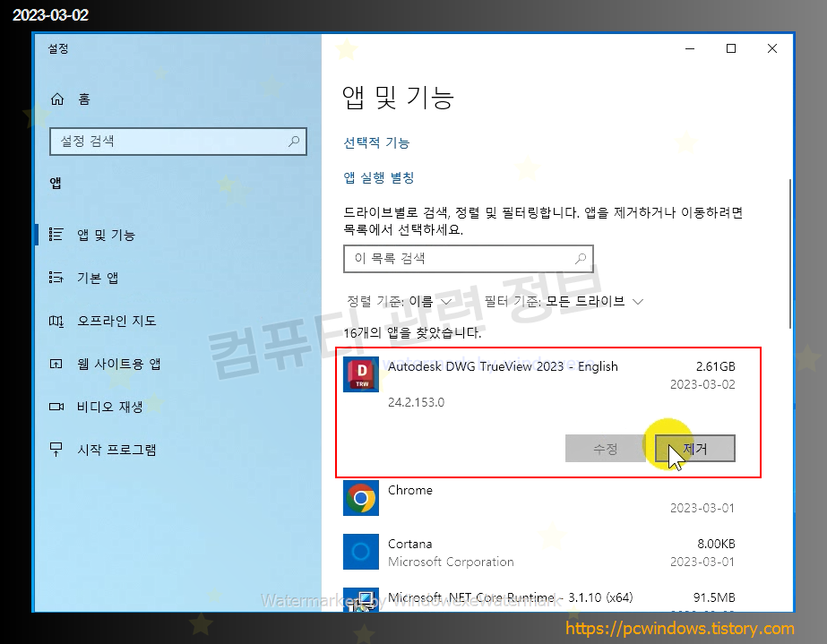Open the 필터 기준 모든 드라이브 dropdown

pos(564,301)
